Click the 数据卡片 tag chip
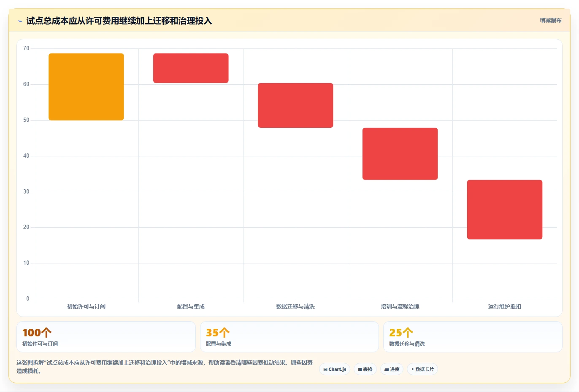 pyautogui.click(x=422, y=369)
